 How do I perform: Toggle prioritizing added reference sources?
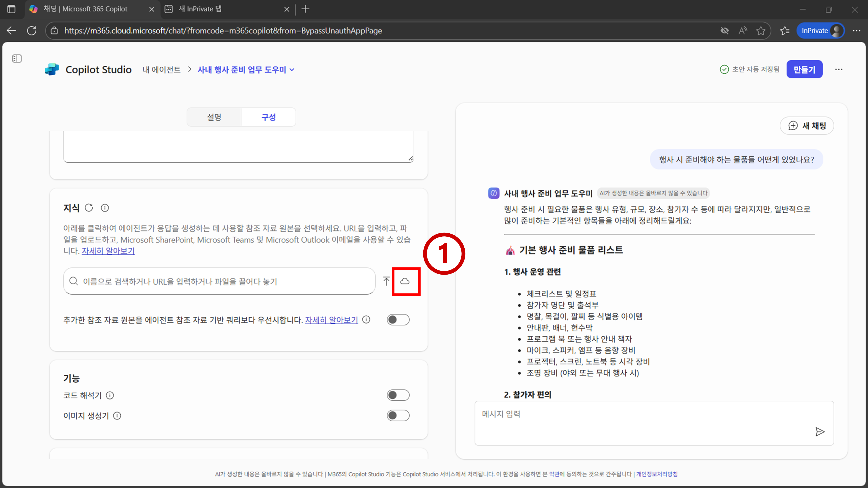(x=398, y=320)
